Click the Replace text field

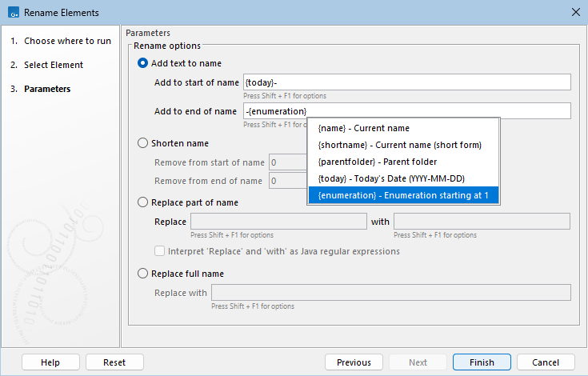(278, 221)
